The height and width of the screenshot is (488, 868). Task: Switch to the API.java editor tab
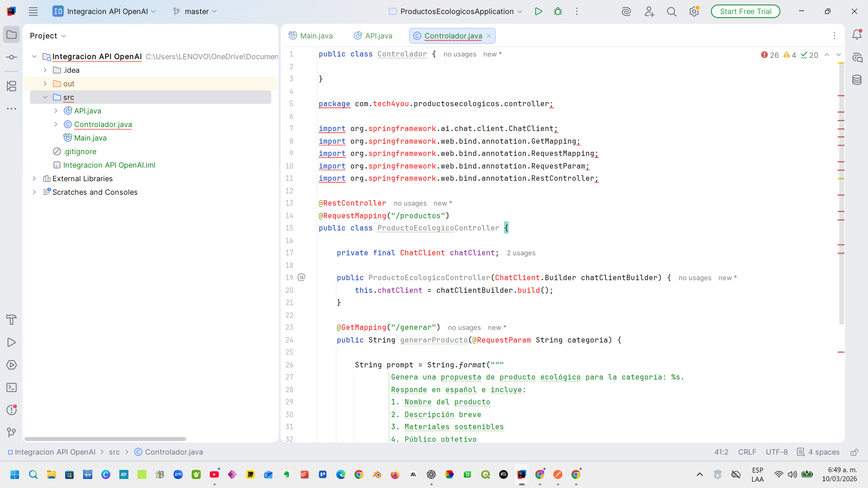(x=373, y=36)
